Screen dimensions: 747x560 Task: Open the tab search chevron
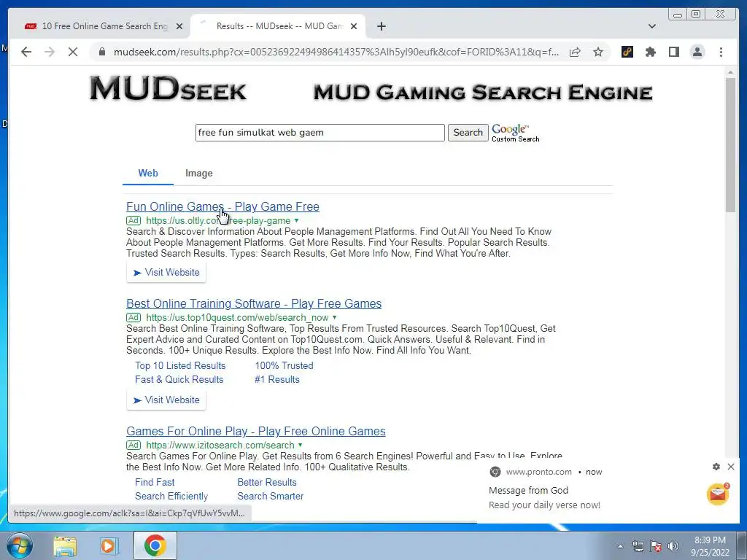pyautogui.click(x=651, y=26)
